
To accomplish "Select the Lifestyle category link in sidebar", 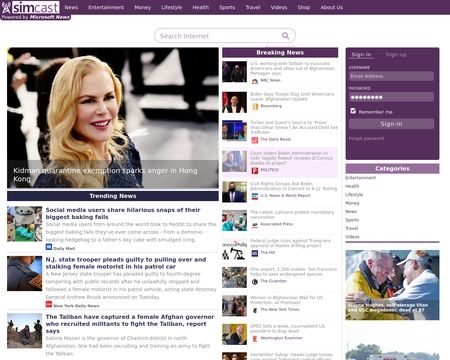I will click(354, 194).
